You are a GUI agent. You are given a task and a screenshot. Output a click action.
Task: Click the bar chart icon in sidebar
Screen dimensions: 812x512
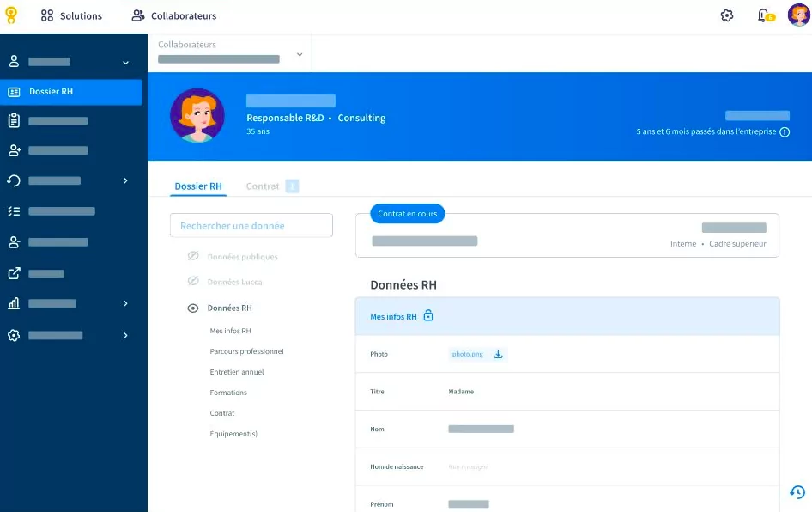[x=14, y=303]
